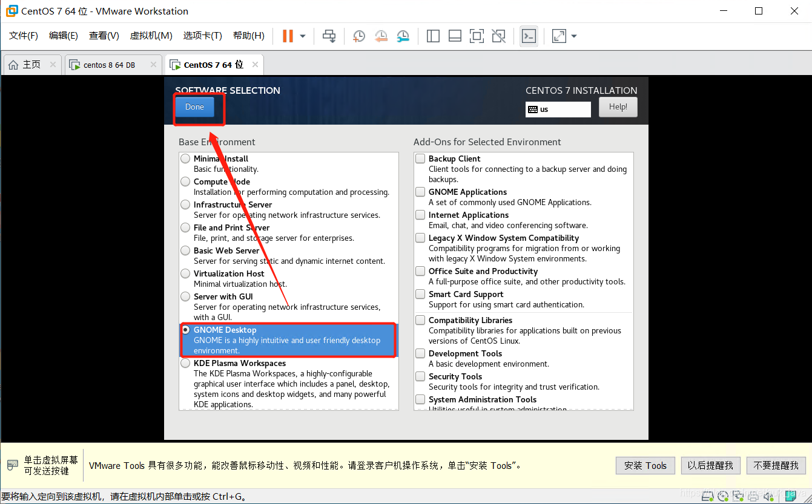
Task: Click the 不要提醒我 button
Action: click(776, 465)
